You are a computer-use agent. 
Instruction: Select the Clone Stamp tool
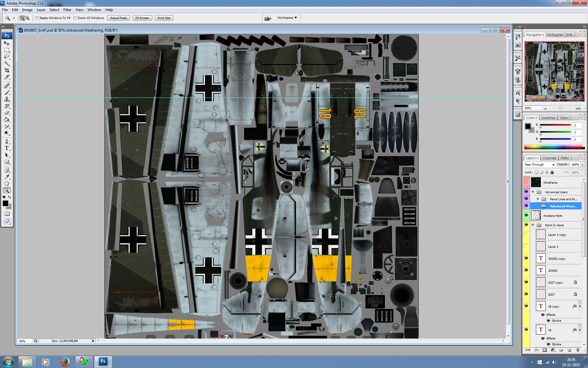tap(7, 99)
